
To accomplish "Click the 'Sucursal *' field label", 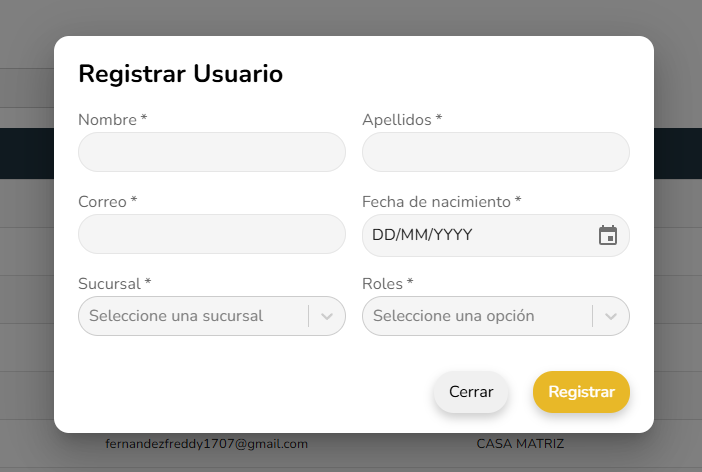I will (115, 284).
